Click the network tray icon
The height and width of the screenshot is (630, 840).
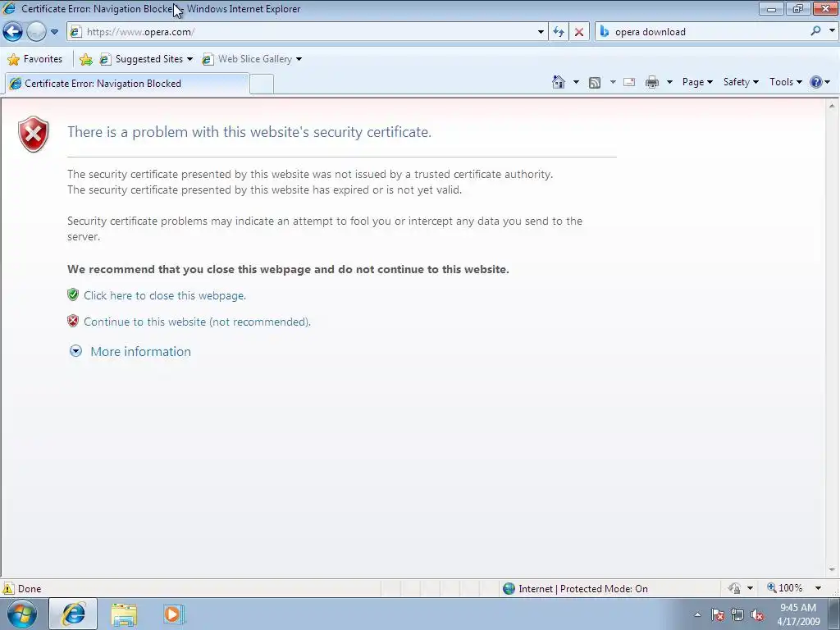pyautogui.click(x=737, y=614)
